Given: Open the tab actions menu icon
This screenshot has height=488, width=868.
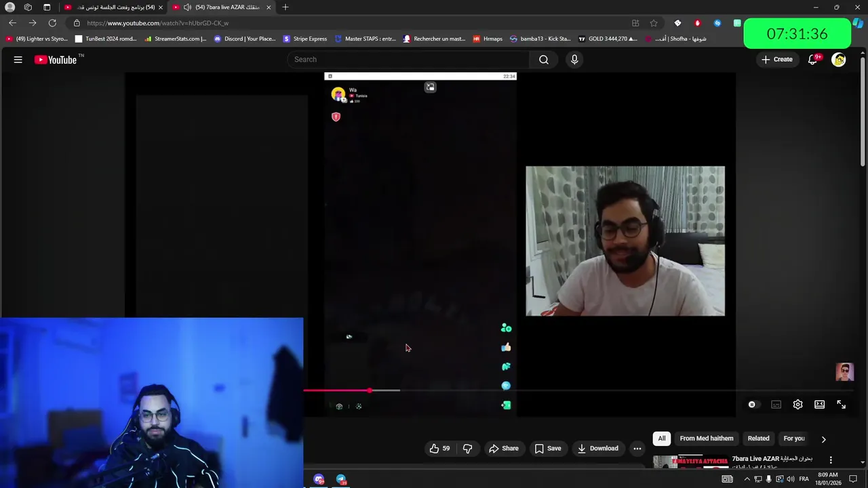Looking at the screenshot, I should tap(47, 7).
